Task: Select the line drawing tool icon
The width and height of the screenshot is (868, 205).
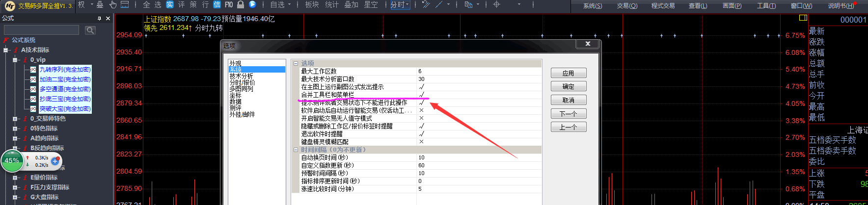Action: [438, 4]
